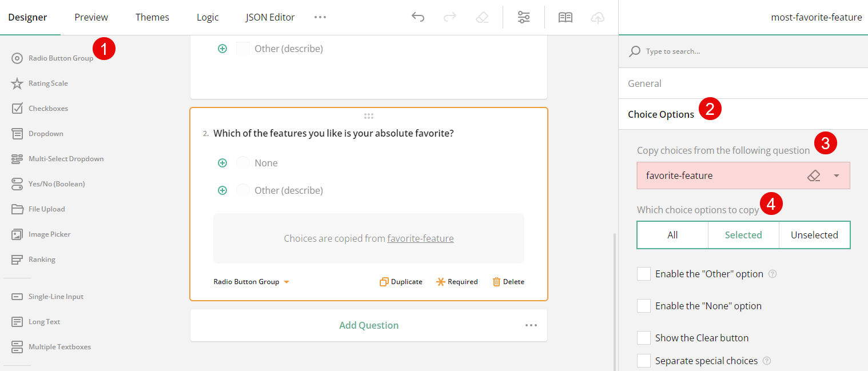Click the Ranking question icon

coord(17,259)
